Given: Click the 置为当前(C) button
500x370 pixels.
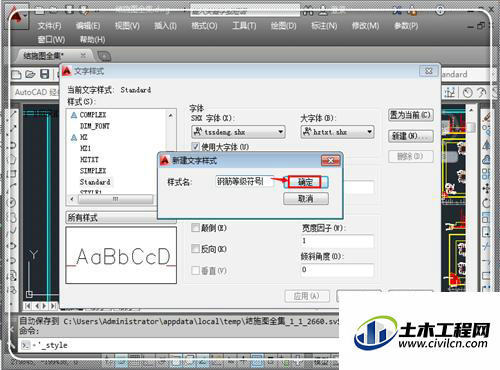Looking at the screenshot, I should 411,115.
